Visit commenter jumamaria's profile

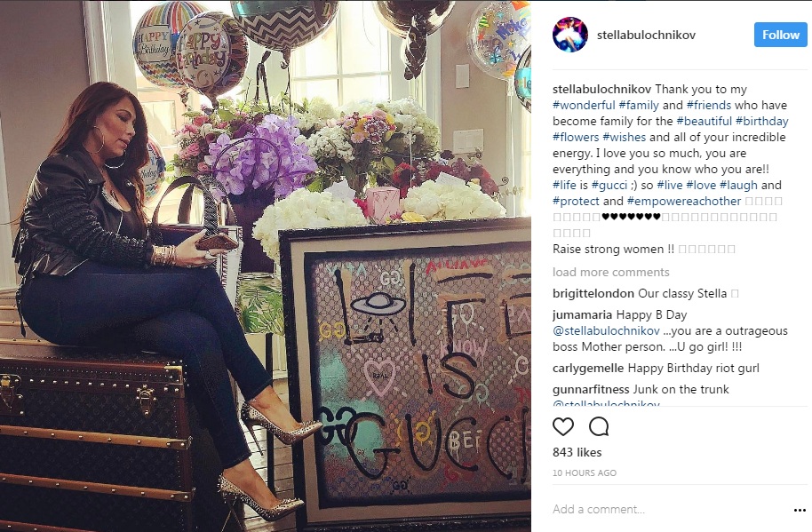(x=583, y=314)
